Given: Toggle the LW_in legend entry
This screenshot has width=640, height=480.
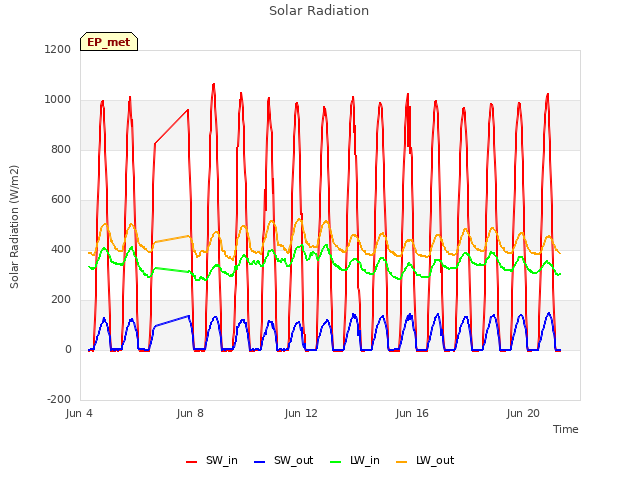Looking at the screenshot, I should pos(355,461).
